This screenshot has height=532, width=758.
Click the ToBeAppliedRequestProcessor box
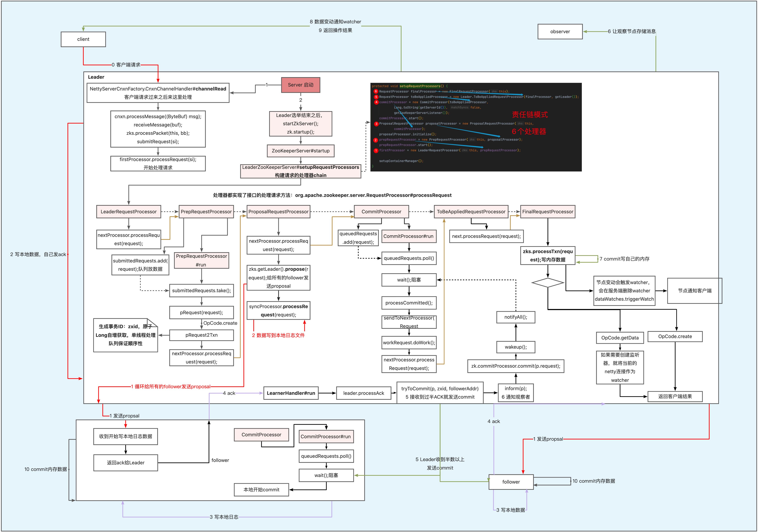pyautogui.click(x=471, y=212)
